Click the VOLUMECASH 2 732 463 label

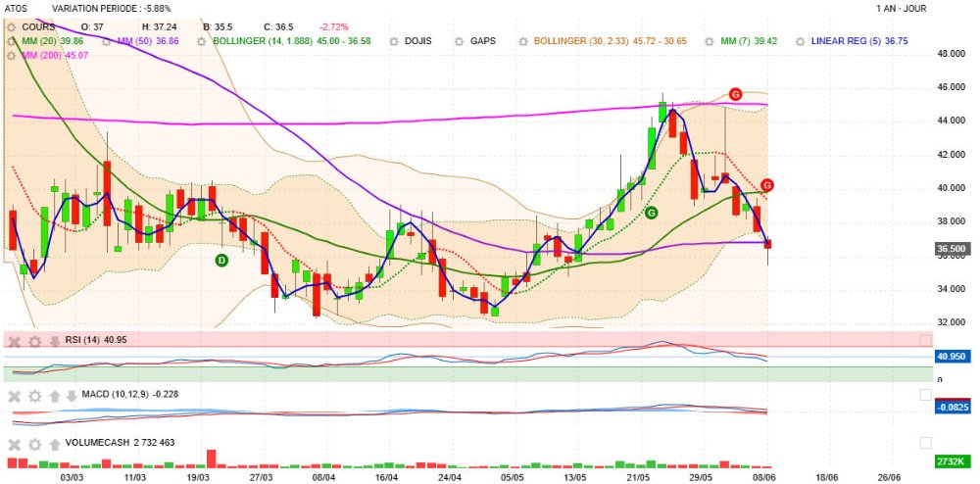[120, 443]
